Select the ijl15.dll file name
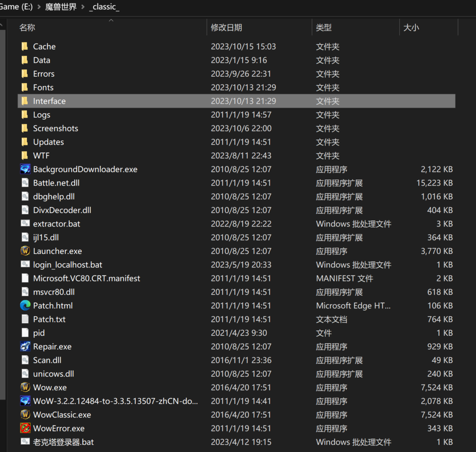 point(46,238)
